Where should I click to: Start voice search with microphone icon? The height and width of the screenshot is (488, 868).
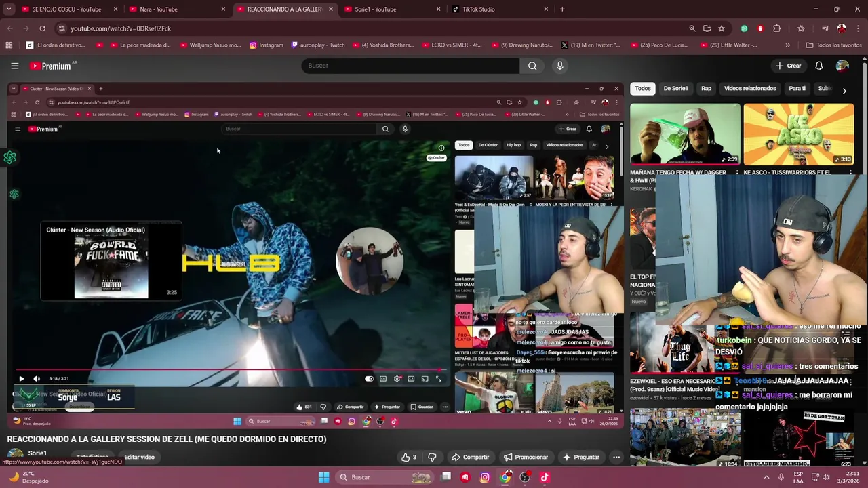[x=559, y=66]
